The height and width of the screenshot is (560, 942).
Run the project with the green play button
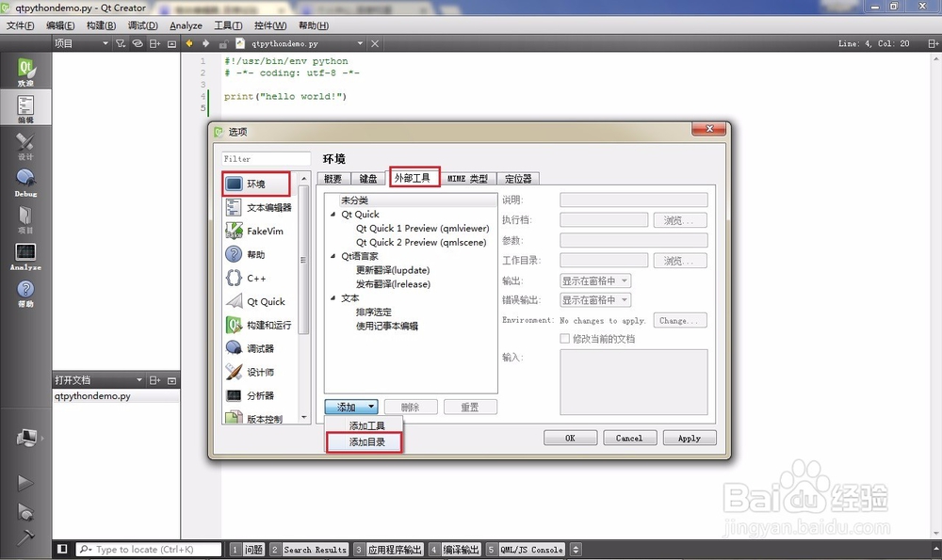point(25,482)
